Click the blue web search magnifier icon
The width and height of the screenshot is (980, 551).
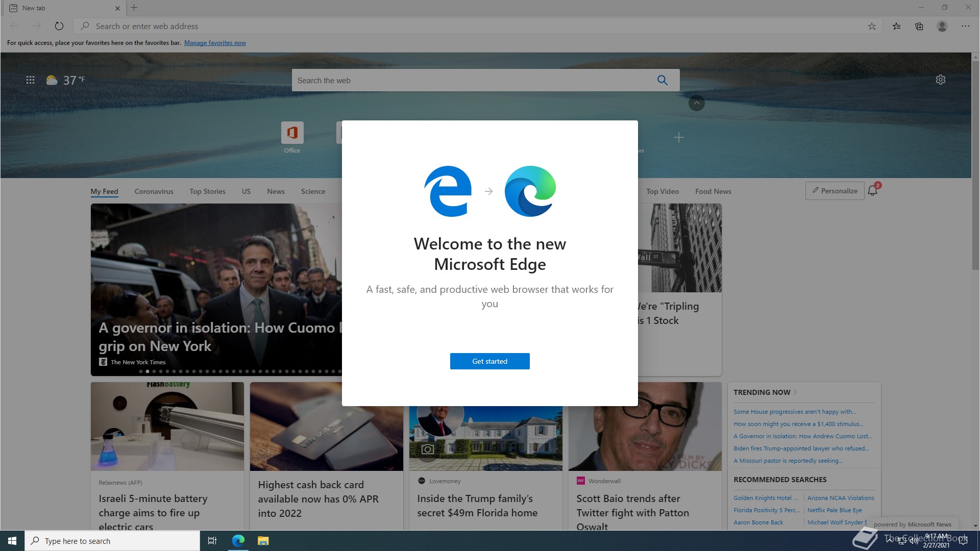tap(663, 80)
